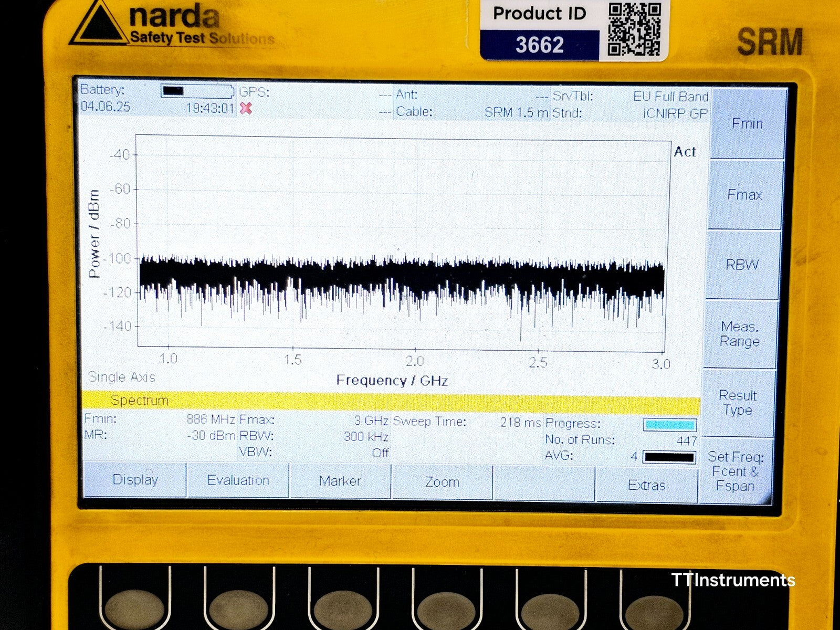
Task: Click the RBW 300 kHz value field
Action: point(366,437)
